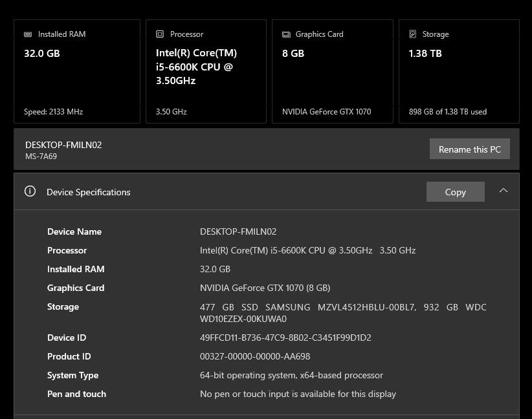Screen dimensions: 532x419
Task: Select Product ID value 00327-00000-00000-AA698
Action: pyautogui.click(x=255, y=356)
